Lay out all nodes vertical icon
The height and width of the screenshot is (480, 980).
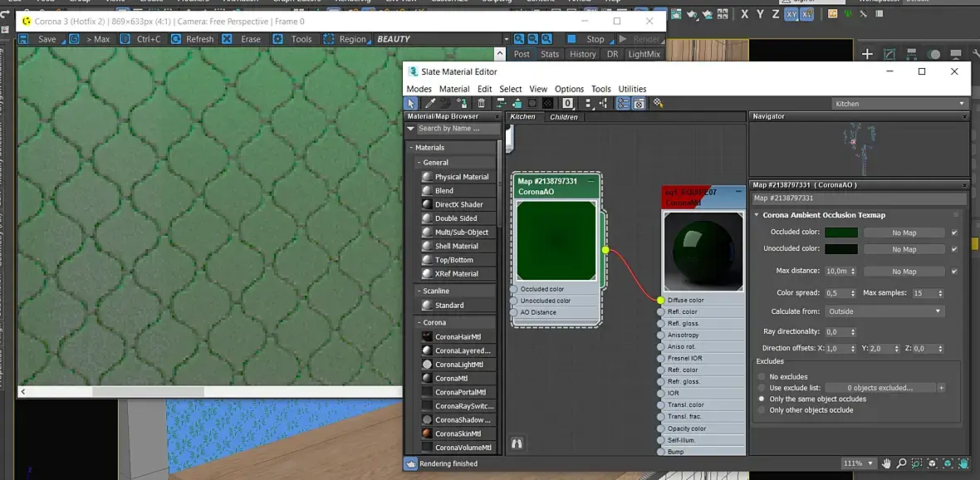[x=589, y=103]
